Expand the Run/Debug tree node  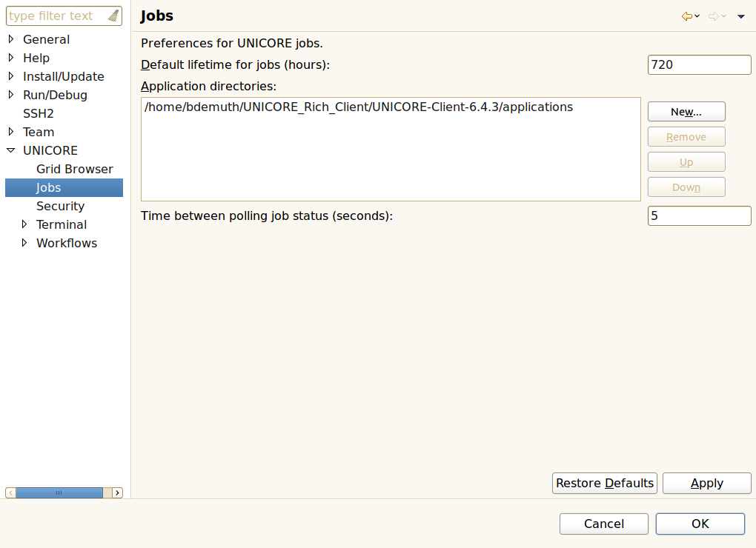pyautogui.click(x=11, y=94)
